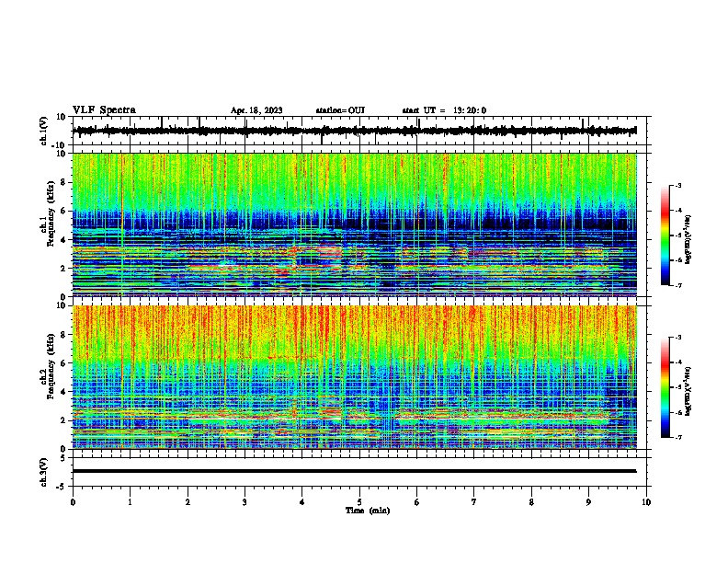Viewport: 728px width, 563px height.
Task: Click the ch.1 colorbar log(PSD) label
Action: (688, 239)
